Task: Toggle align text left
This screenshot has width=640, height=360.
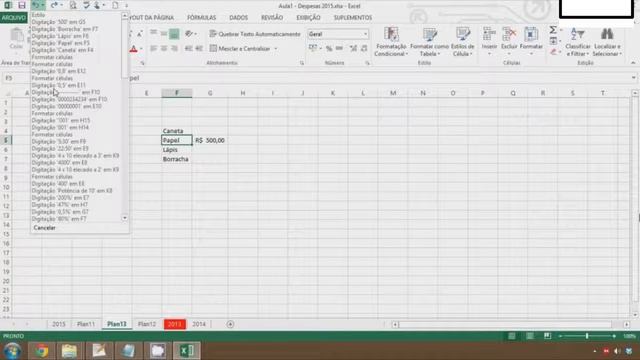Action: [153, 49]
